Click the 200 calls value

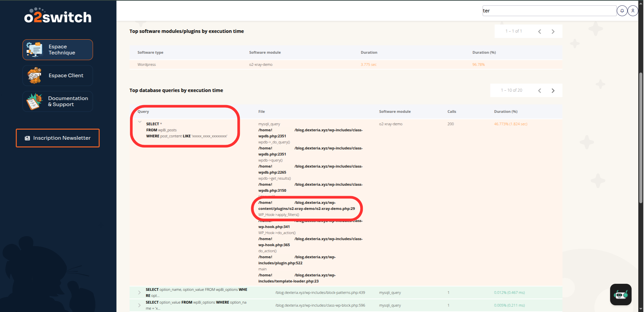tap(450, 124)
